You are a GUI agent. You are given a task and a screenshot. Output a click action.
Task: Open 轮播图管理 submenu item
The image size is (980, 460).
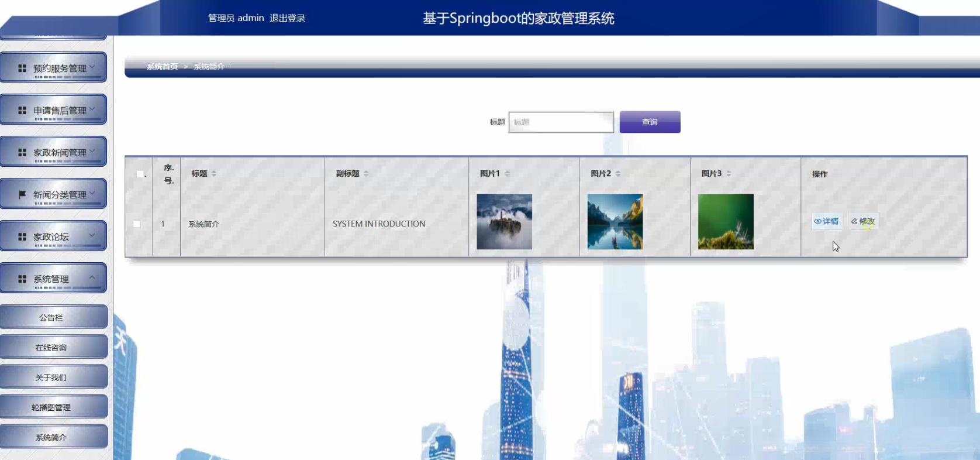tap(54, 407)
